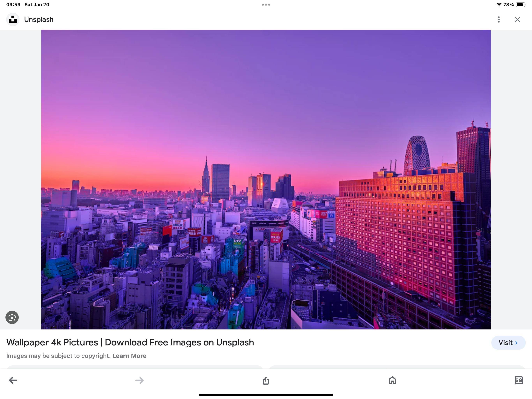Tap the Google Lens search icon
The image size is (532, 399).
(x=12, y=317)
